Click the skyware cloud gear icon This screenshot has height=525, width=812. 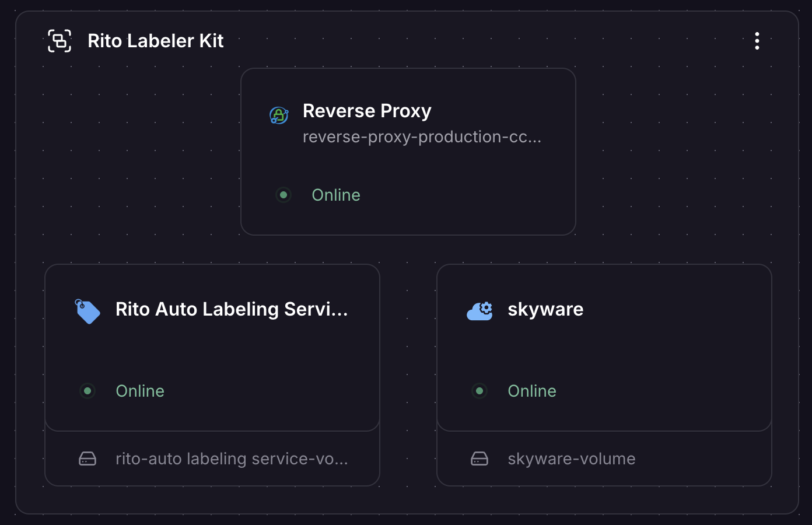coord(480,311)
